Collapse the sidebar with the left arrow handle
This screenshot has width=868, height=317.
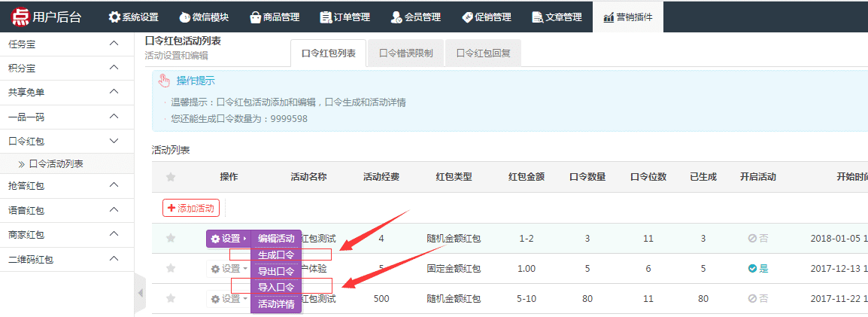pyautogui.click(x=140, y=292)
